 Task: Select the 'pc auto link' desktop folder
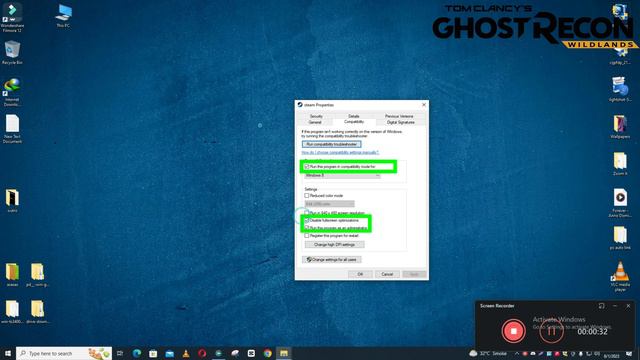620,238
